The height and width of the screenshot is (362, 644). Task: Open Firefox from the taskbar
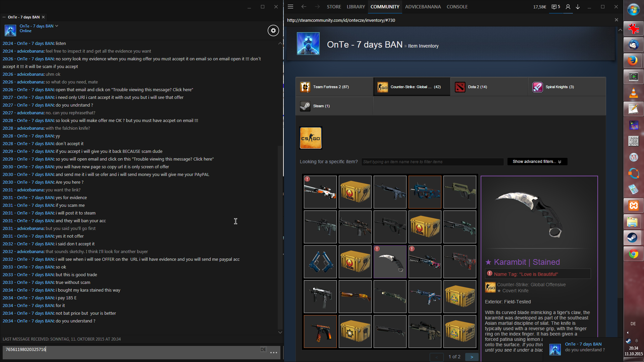tap(633, 61)
